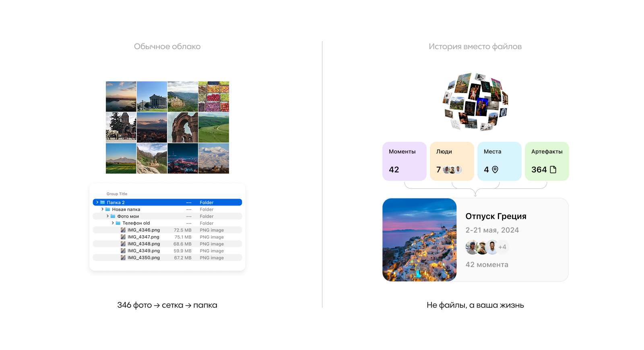The height and width of the screenshot is (350, 644).
Task: Click the 59.9 MB size value
Action: point(183,251)
